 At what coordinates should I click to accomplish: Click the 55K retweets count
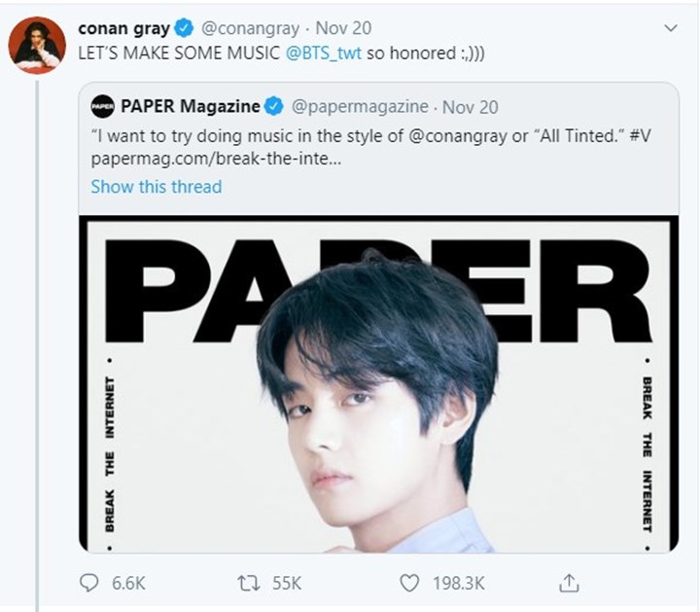tap(286, 583)
